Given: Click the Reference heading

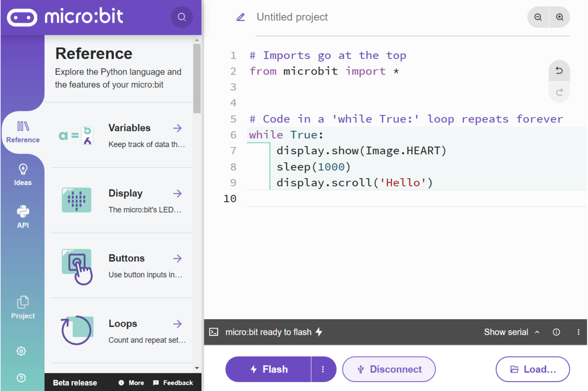Looking at the screenshot, I should coord(94,54).
